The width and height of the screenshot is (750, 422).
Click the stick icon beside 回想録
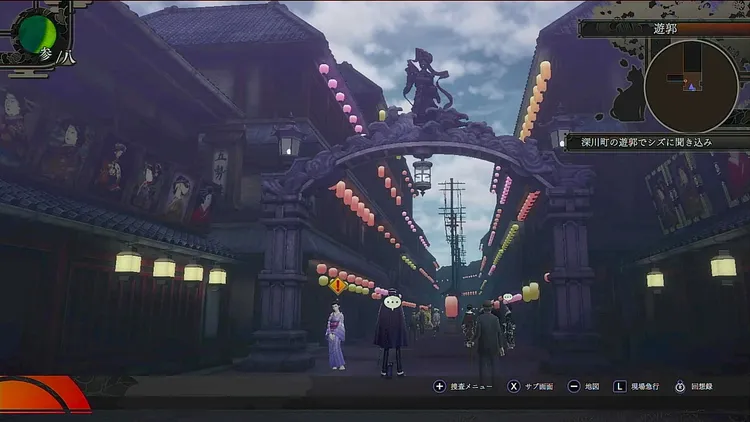click(x=680, y=386)
